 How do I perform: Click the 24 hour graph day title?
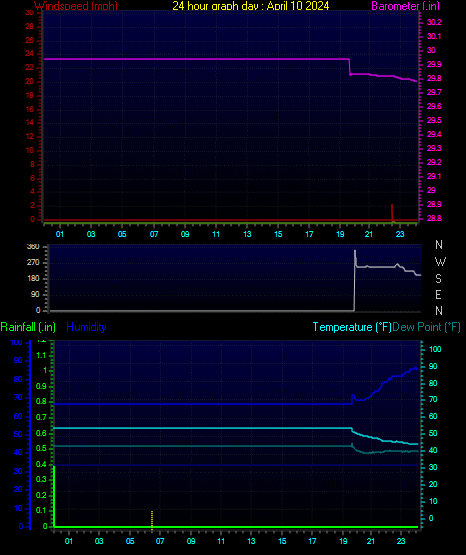tap(251, 6)
